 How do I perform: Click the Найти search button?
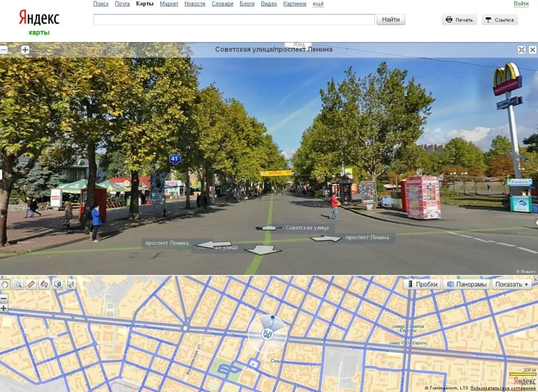pyautogui.click(x=391, y=19)
